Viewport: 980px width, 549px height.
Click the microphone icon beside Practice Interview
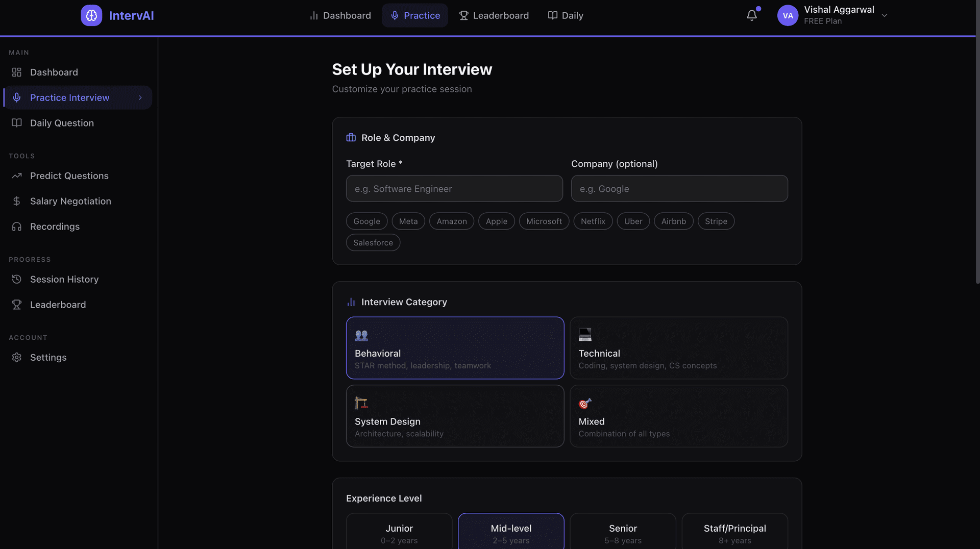pos(17,97)
